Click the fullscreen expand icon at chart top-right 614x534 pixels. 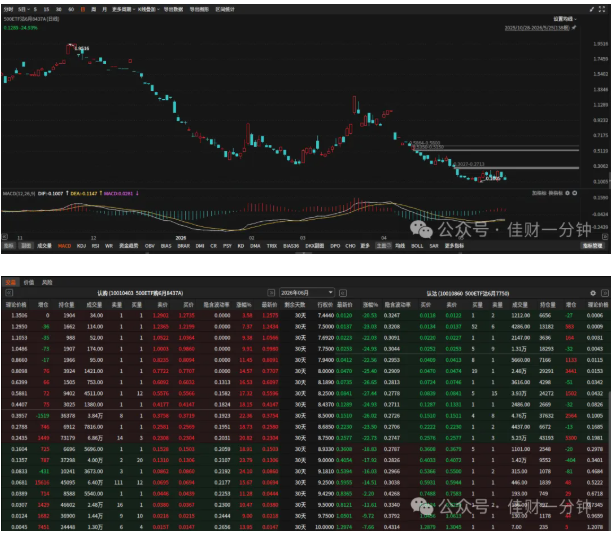[x=602, y=9]
